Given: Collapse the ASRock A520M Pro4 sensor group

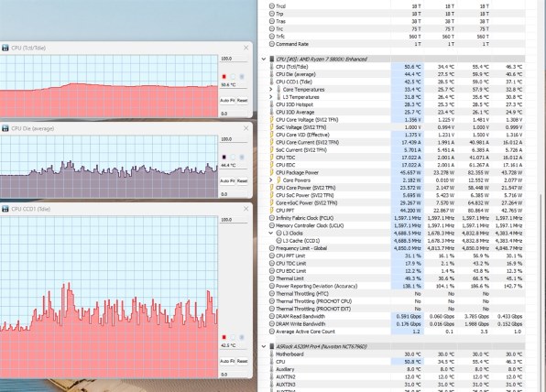Looking at the screenshot, I should [264, 347].
